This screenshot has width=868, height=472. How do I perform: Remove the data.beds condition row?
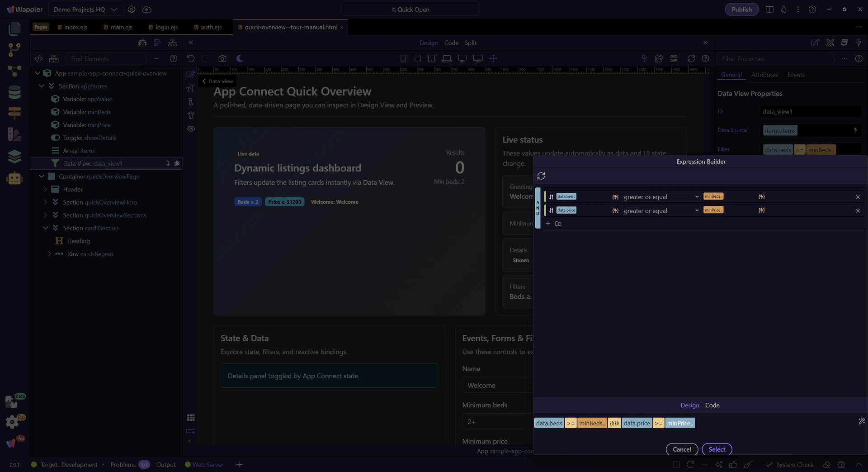858,197
